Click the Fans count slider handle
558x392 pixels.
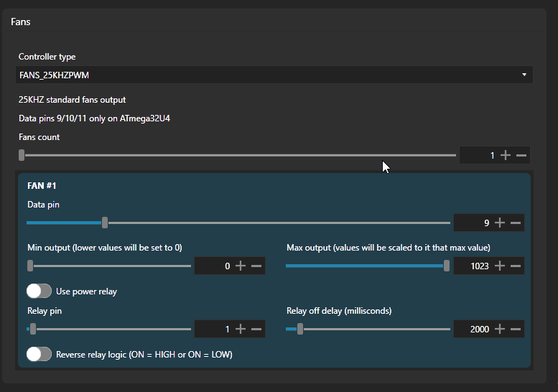pyautogui.click(x=22, y=154)
